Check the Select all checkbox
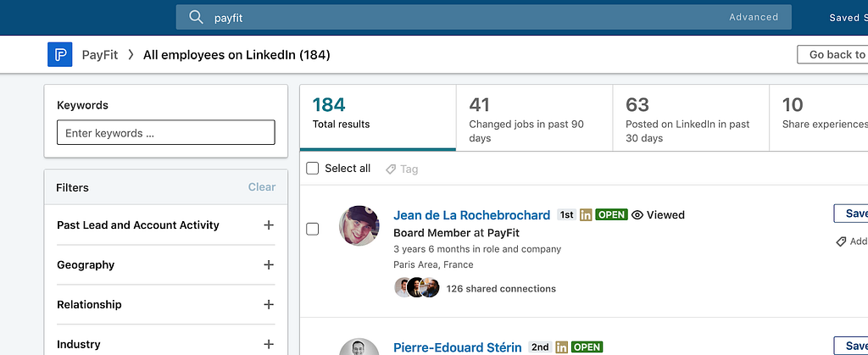Image resolution: width=868 pixels, height=355 pixels. (x=312, y=169)
